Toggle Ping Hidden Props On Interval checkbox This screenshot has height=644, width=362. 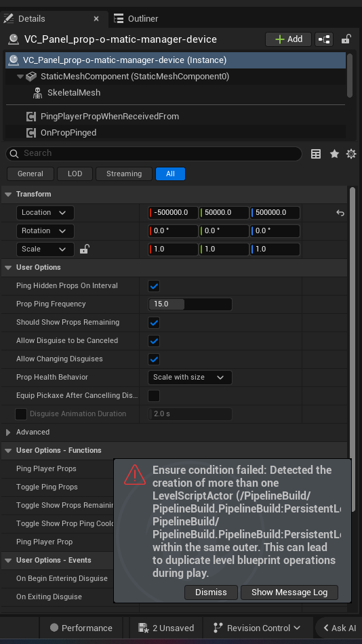[x=154, y=286]
